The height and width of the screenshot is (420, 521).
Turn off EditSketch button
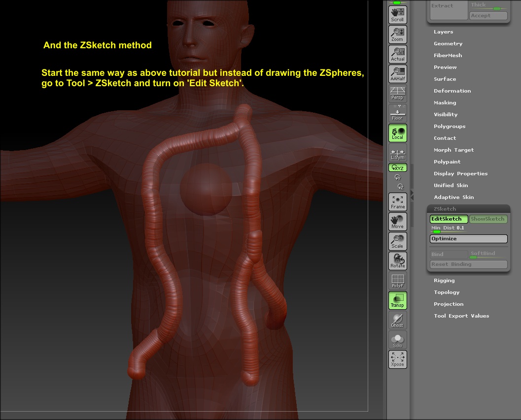449,219
